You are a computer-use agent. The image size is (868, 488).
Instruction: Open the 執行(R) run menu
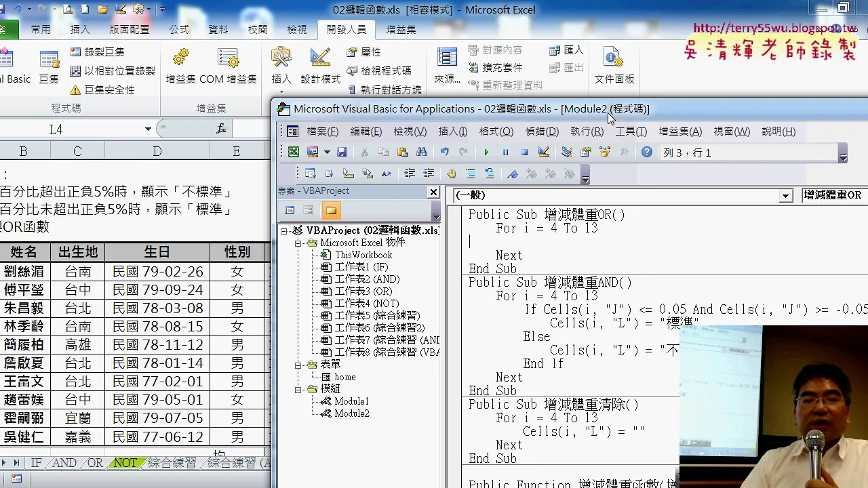click(x=587, y=131)
